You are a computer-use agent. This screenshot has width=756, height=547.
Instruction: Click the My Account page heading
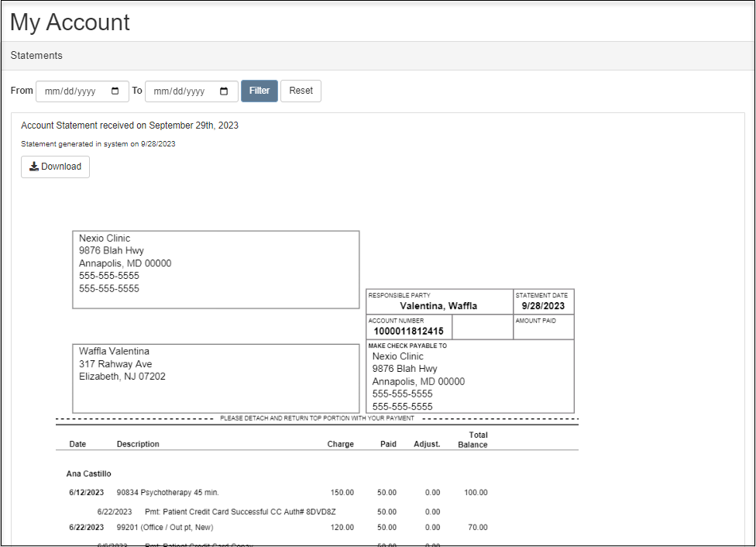click(70, 22)
